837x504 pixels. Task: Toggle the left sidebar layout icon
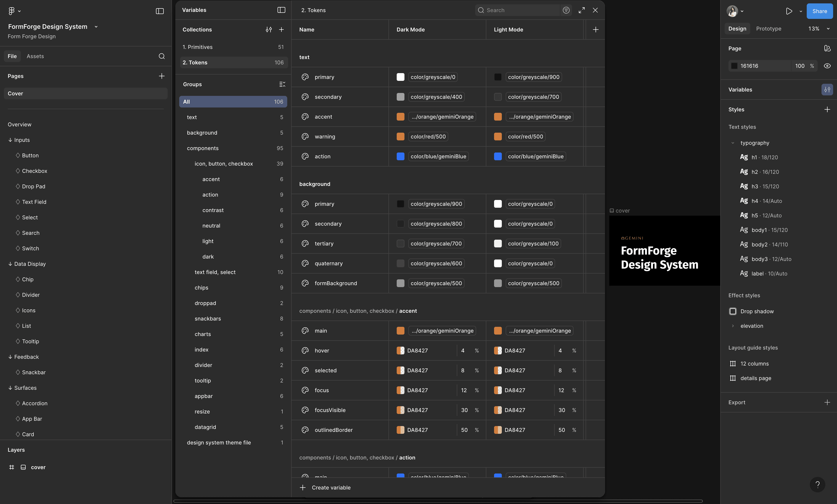click(x=160, y=11)
